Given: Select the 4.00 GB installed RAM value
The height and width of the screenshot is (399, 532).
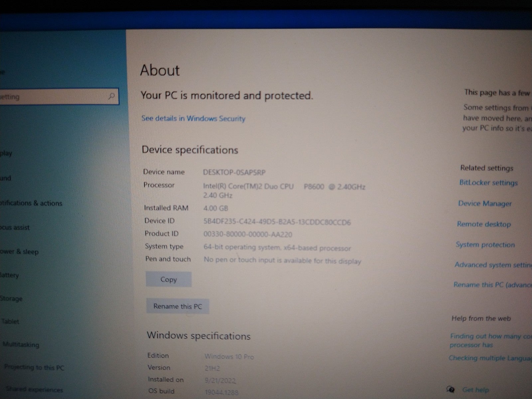Looking at the screenshot, I should point(216,208).
